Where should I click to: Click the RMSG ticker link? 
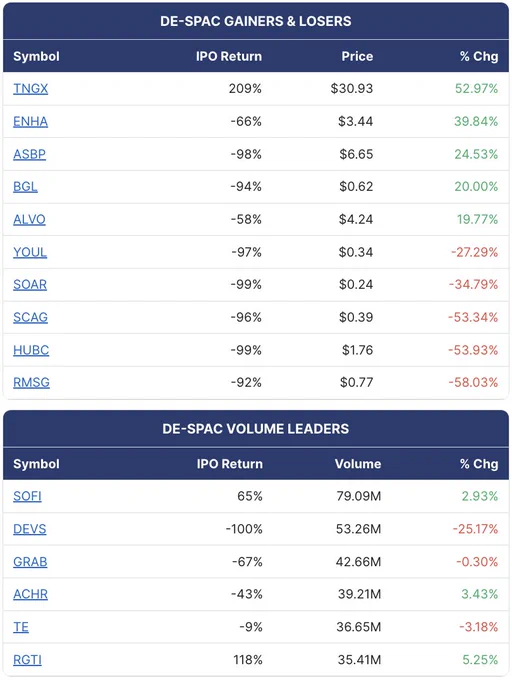tap(31, 382)
